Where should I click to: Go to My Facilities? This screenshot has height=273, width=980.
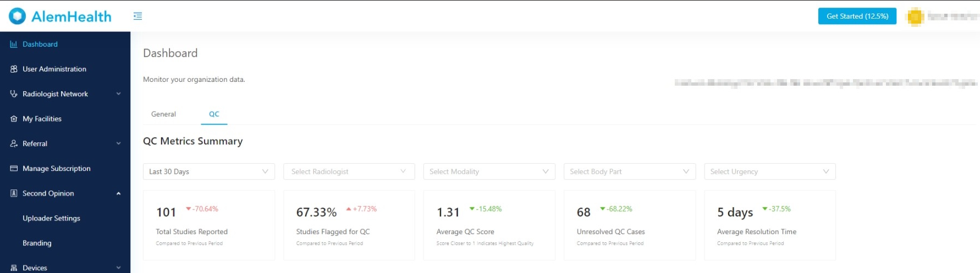[x=65, y=119]
